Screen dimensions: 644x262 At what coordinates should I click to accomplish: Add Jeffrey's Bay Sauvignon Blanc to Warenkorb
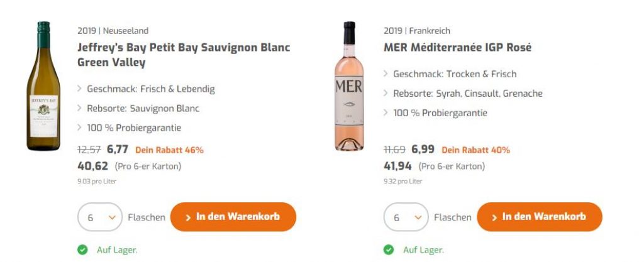233,217
